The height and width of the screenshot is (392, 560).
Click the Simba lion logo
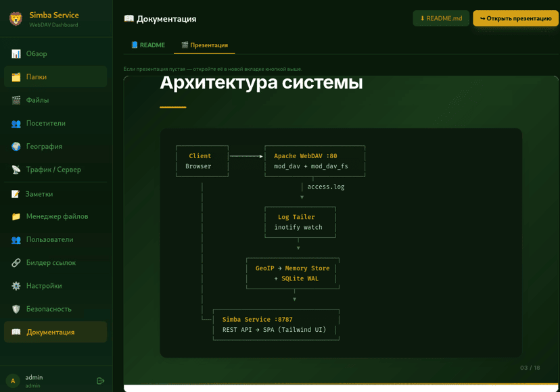click(x=16, y=19)
